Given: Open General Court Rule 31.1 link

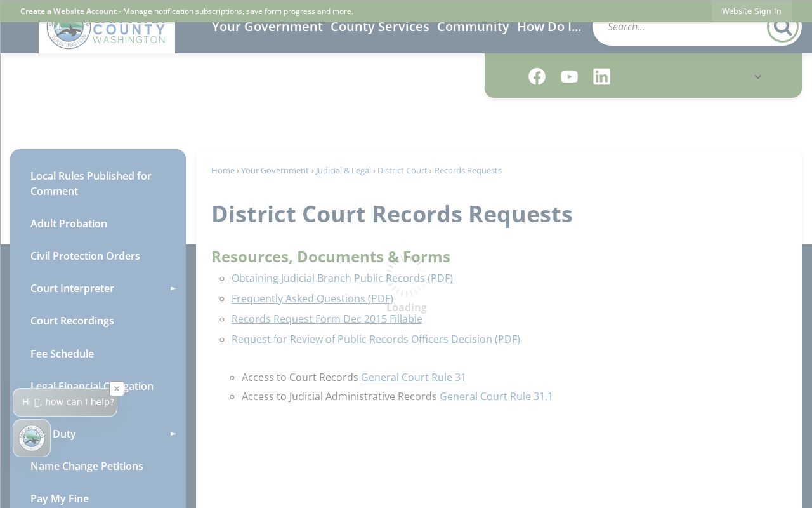Looking at the screenshot, I should (x=496, y=396).
